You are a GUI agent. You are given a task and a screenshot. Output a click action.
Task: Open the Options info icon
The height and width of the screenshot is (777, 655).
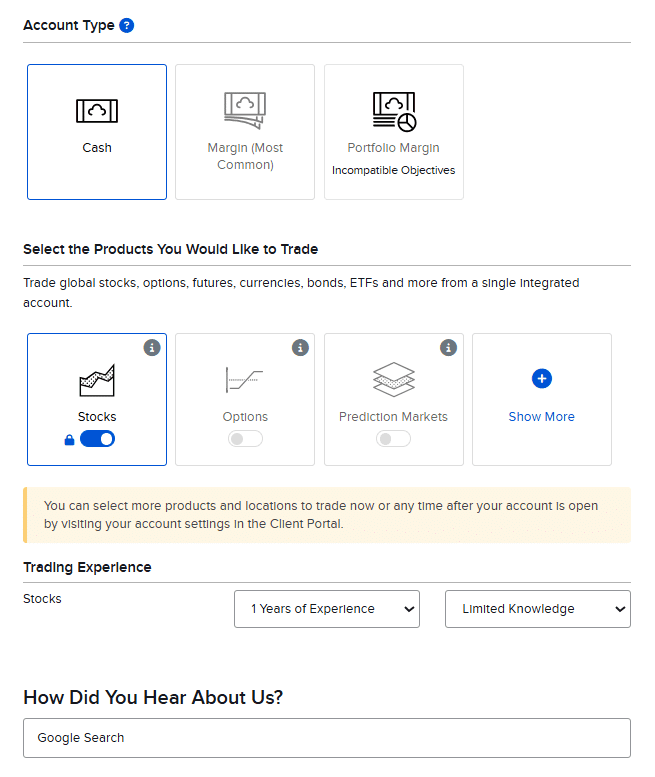300,348
